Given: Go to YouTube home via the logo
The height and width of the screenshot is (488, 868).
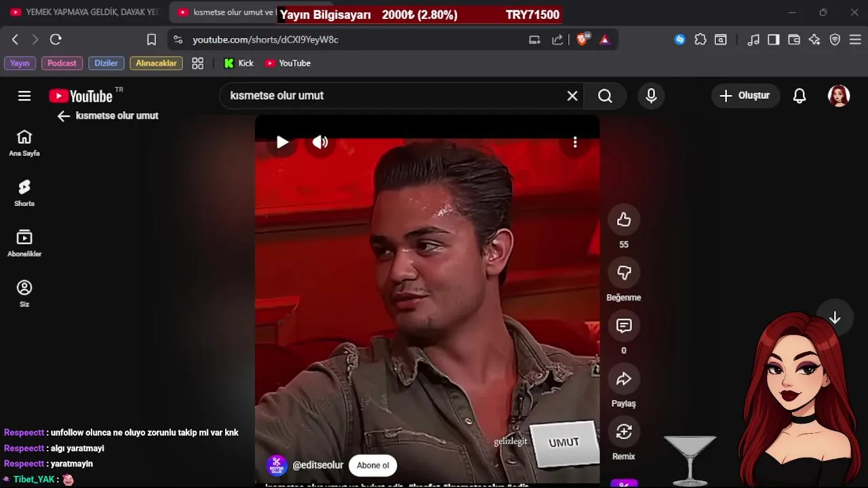Looking at the screenshot, I should tap(81, 96).
